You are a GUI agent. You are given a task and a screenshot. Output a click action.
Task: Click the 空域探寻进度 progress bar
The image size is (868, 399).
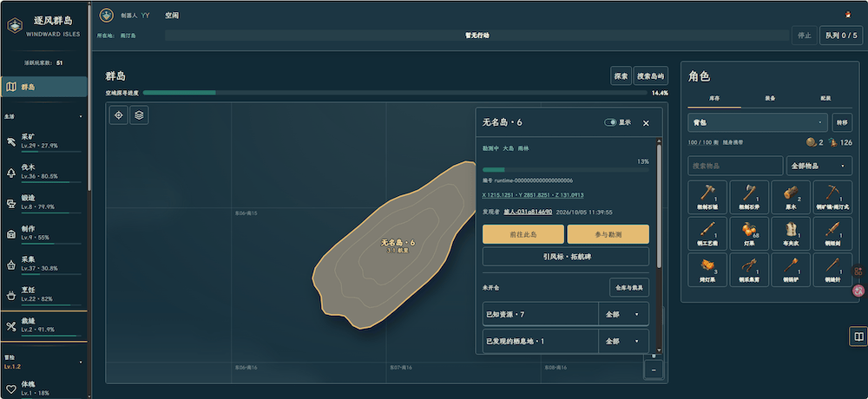(395, 93)
